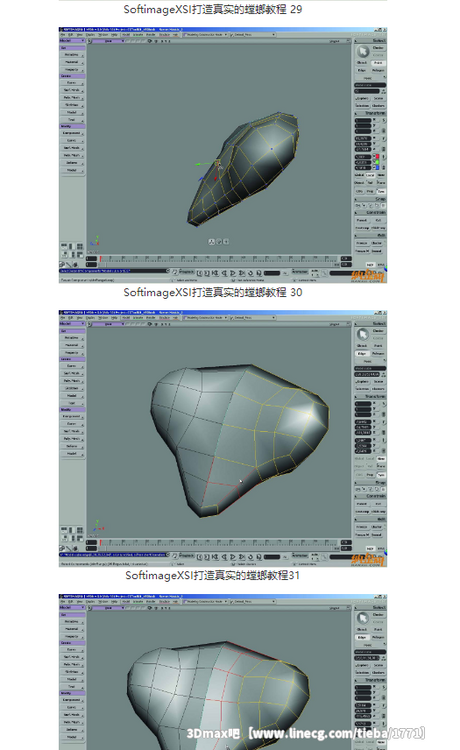Click the Explore button in top screenshot

tap(362, 99)
